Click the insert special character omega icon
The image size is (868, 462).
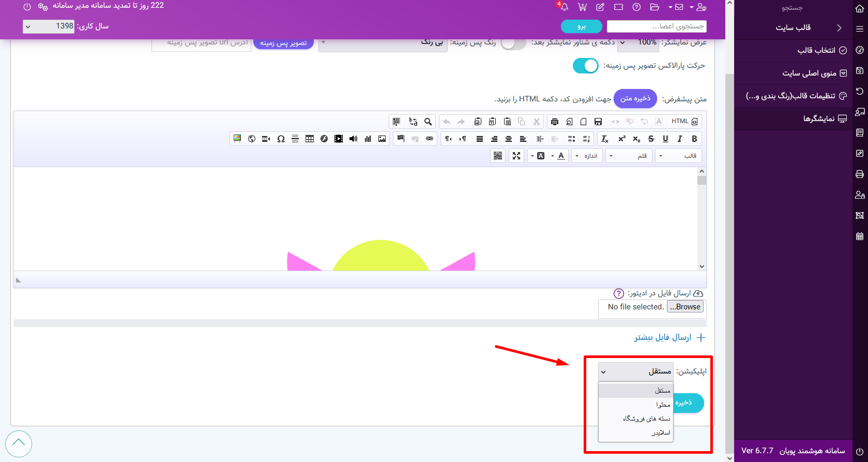coord(281,139)
